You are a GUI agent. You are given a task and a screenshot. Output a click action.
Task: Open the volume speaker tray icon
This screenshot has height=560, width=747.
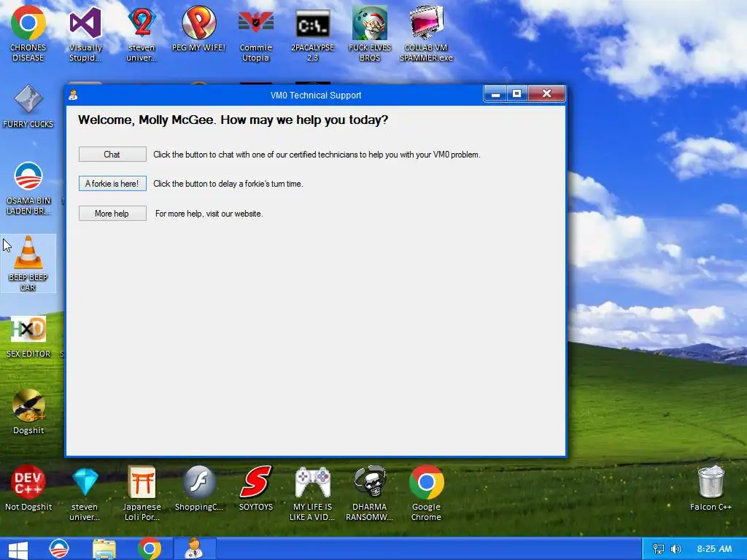click(676, 549)
